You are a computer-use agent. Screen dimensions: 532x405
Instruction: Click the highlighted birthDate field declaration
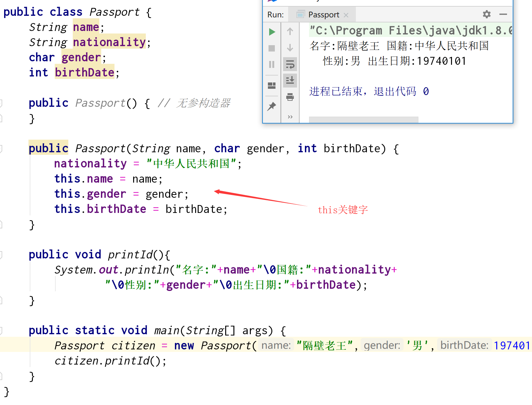point(84,73)
